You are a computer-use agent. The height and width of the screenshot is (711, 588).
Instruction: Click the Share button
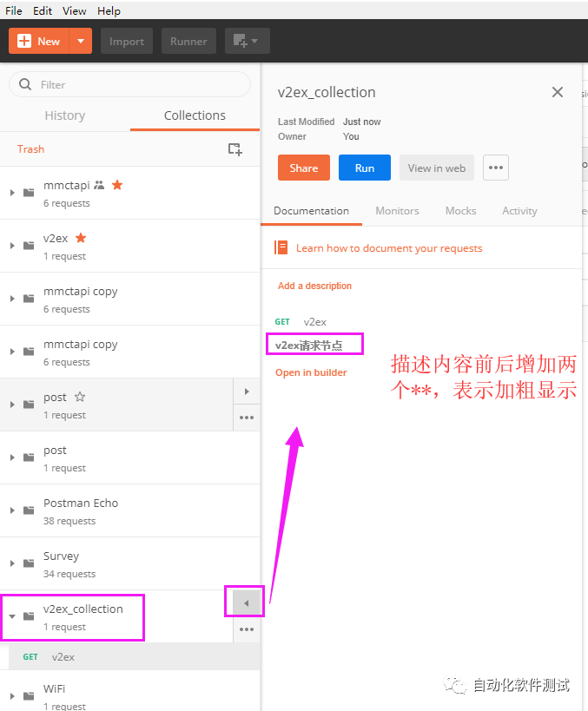click(x=303, y=168)
